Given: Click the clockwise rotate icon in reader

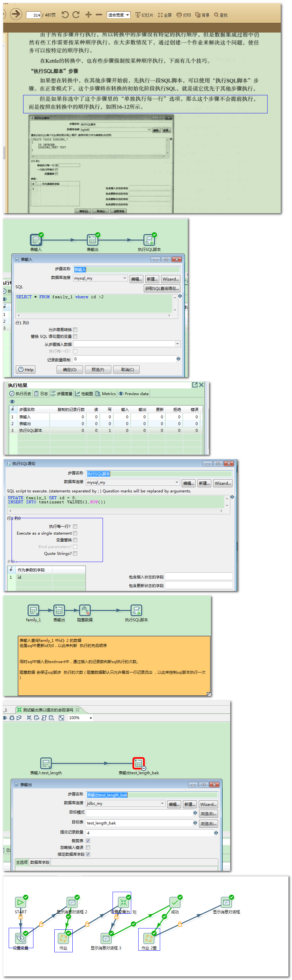Looking at the screenshot, I should (x=76, y=14).
